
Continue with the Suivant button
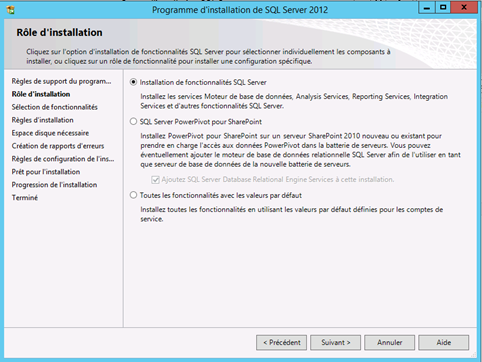[x=335, y=342]
